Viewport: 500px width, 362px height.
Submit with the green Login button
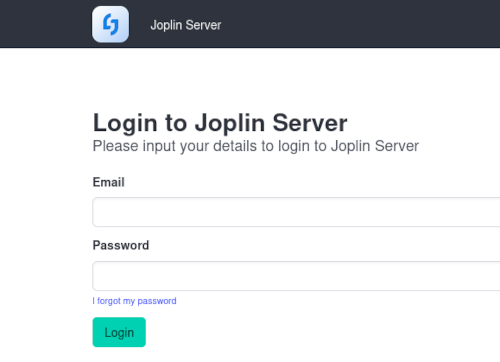tap(119, 332)
